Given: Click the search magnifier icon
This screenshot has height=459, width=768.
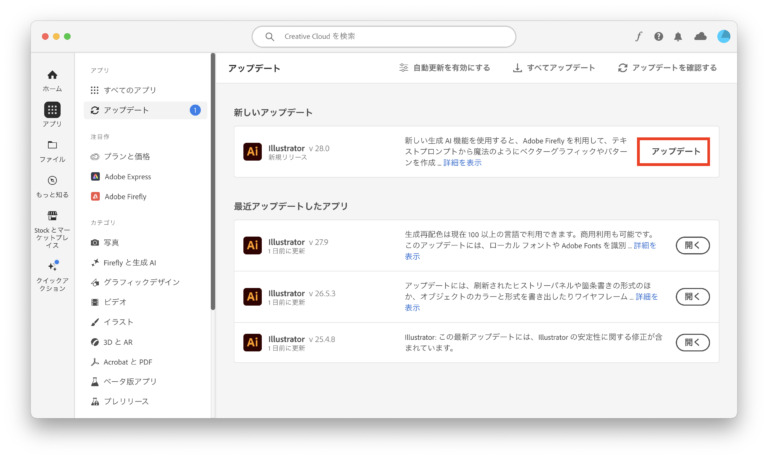Looking at the screenshot, I should click(x=269, y=36).
